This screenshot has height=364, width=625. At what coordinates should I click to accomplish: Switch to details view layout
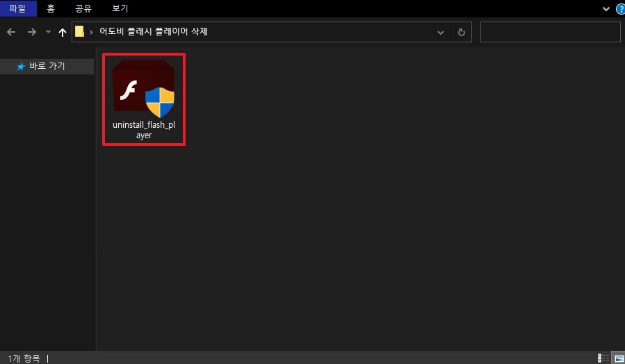(603, 358)
